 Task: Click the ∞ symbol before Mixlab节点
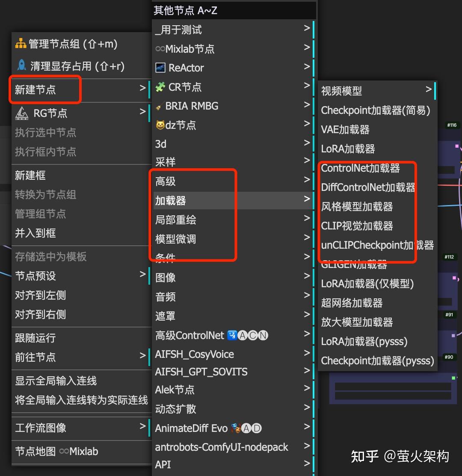pyautogui.click(x=161, y=49)
